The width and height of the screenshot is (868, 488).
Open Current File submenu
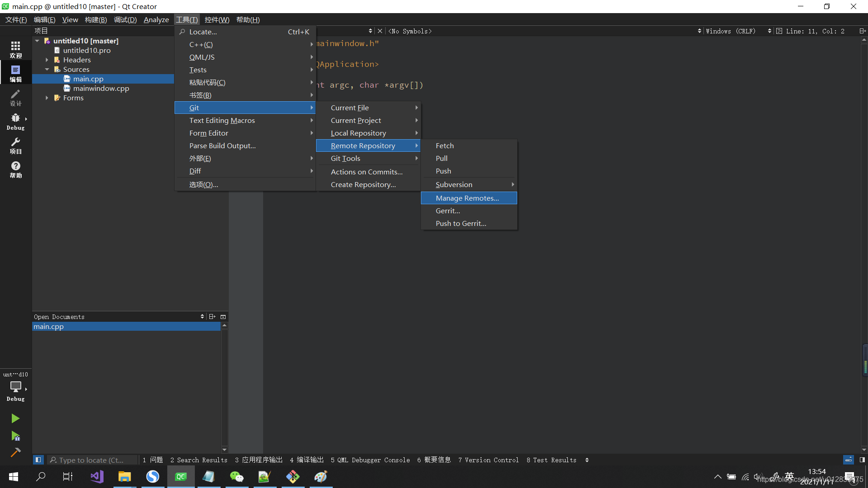368,108
